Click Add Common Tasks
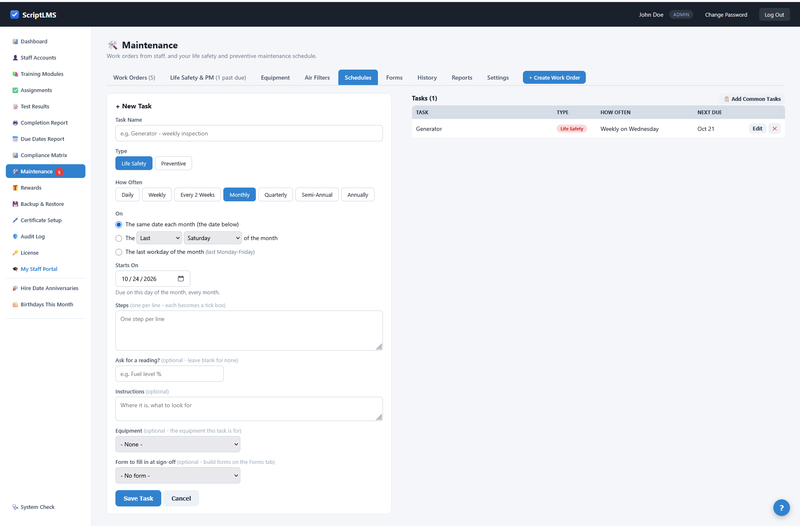 pyautogui.click(x=752, y=99)
